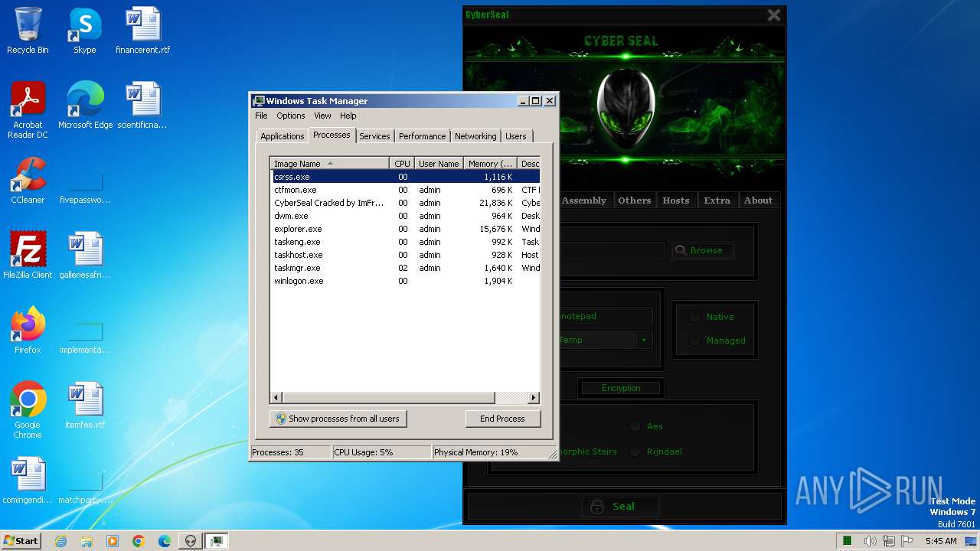Click the Browse button in CyberSeal

pyautogui.click(x=702, y=250)
